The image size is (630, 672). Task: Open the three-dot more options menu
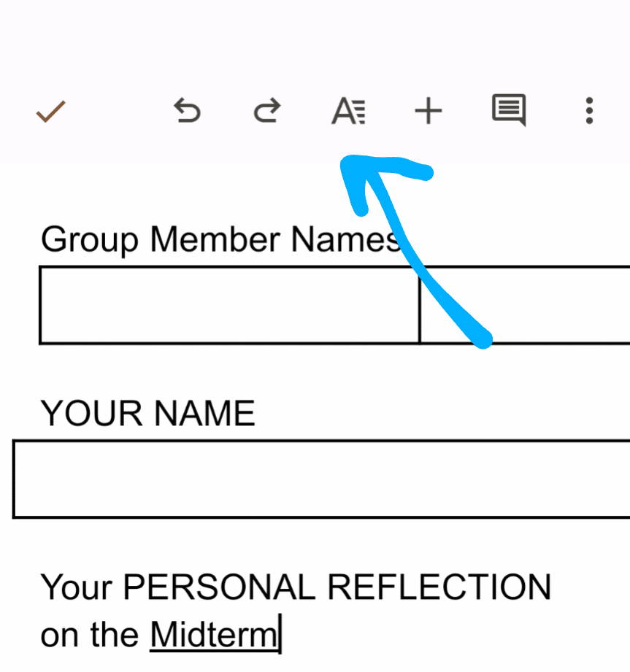pyautogui.click(x=589, y=112)
